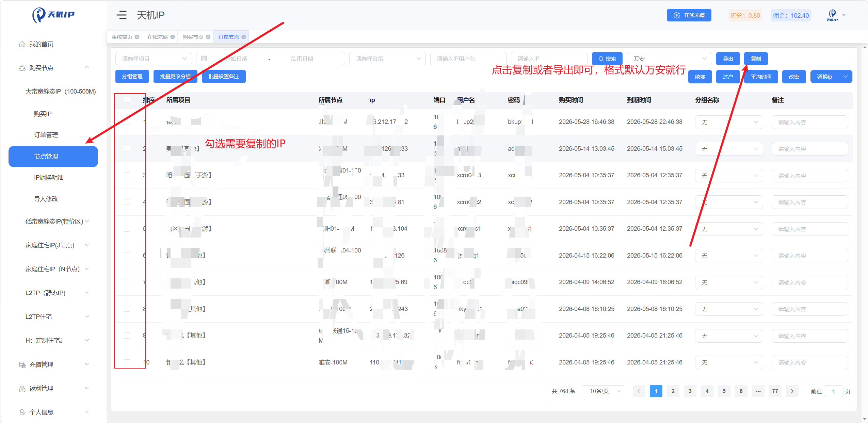Open 购买IP in the sidebar
This screenshot has height=423, width=868.
(x=43, y=114)
